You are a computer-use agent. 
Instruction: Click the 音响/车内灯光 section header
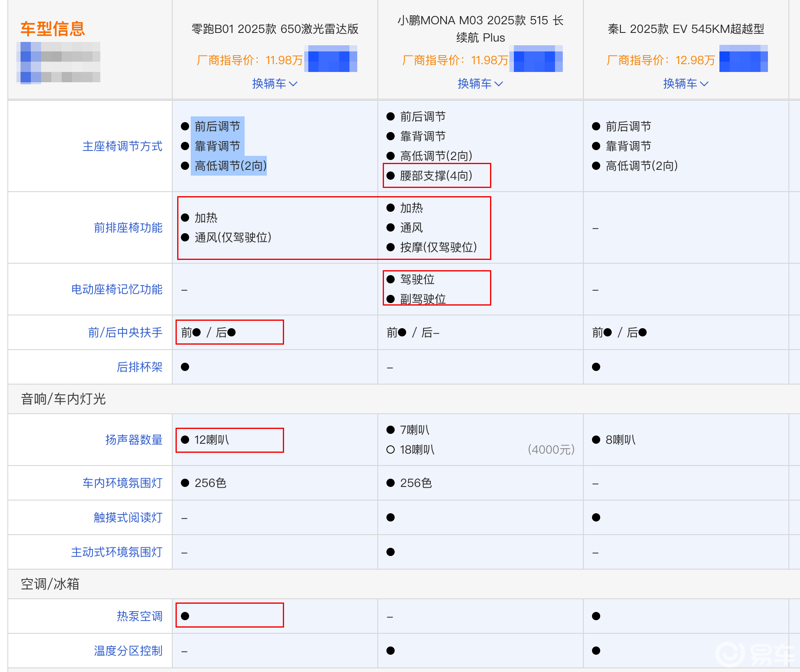click(63, 399)
